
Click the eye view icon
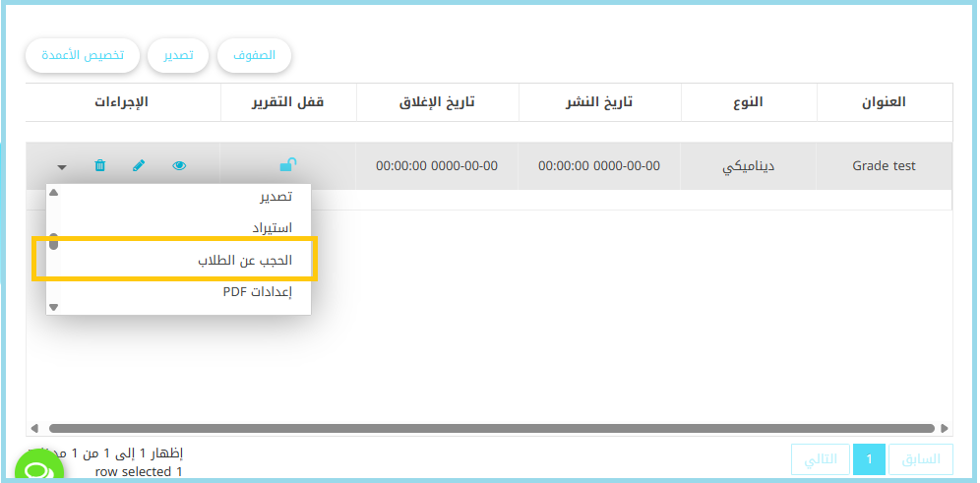pos(179,166)
